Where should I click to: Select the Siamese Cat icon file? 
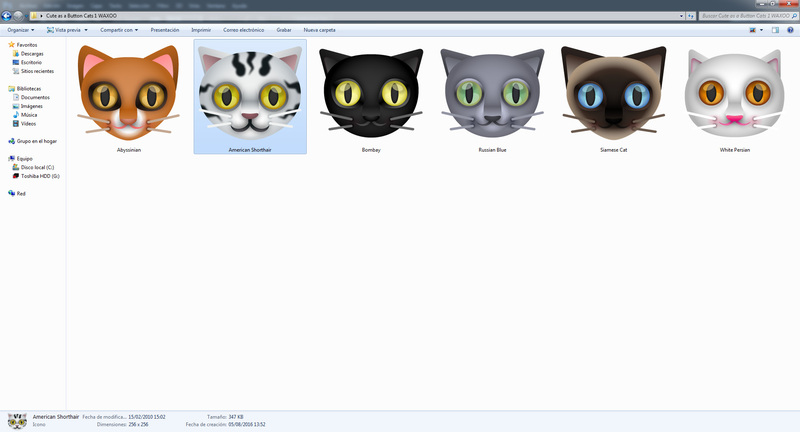(613, 93)
